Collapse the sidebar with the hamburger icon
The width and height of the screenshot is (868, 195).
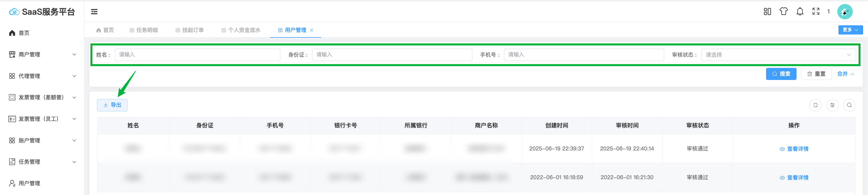[x=94, y=12]
